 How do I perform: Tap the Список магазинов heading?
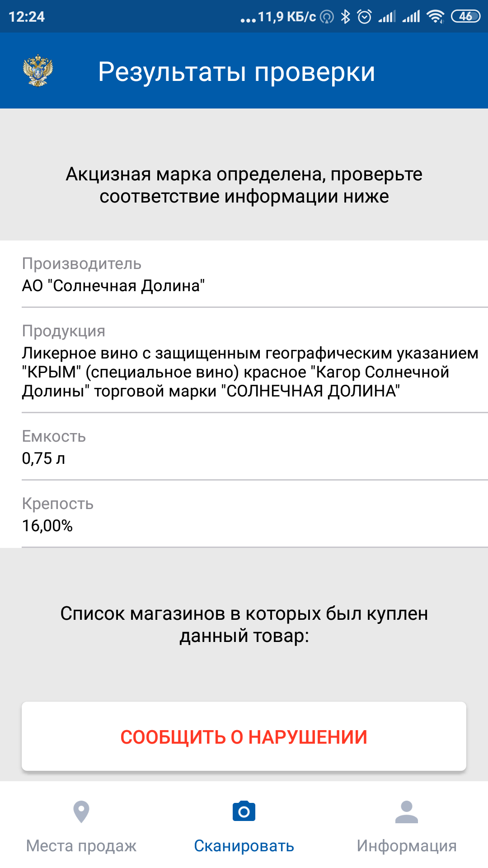pyautogui.click(x=244, y=624)
